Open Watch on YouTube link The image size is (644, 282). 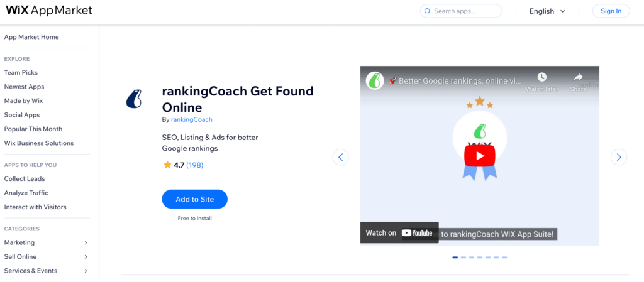click(x=397, y=233)
